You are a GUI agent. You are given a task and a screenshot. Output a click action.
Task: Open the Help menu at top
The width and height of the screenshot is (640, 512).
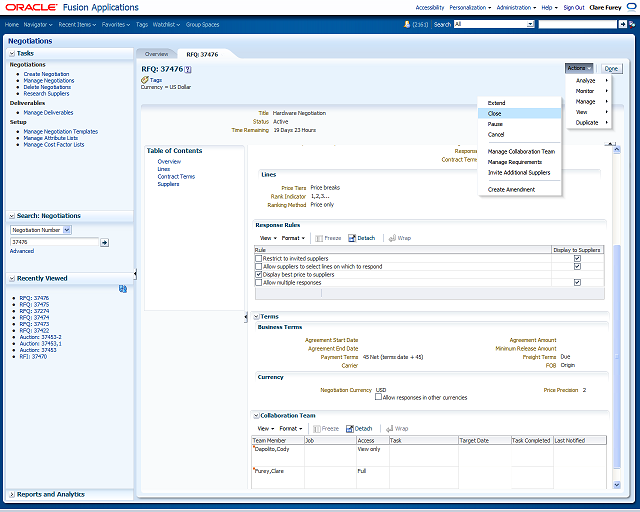(549, 7)
